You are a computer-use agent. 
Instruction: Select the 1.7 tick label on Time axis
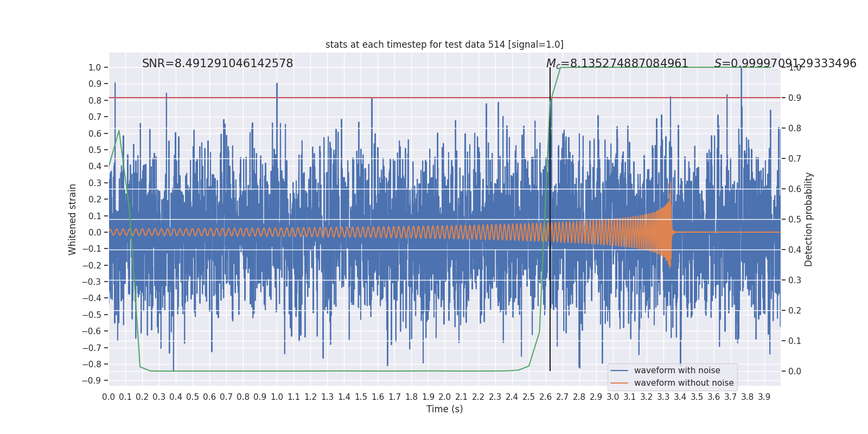pyautogui.click(x=394, y=397)
